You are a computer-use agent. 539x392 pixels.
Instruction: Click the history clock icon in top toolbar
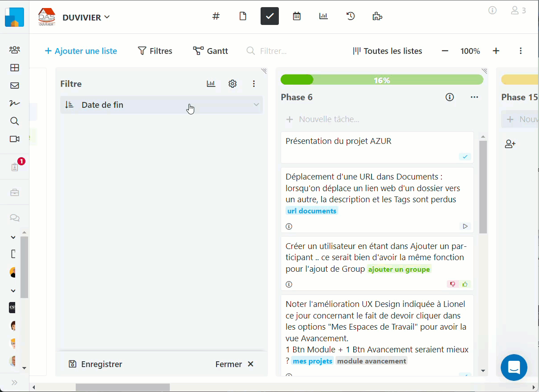pos(351,16)
